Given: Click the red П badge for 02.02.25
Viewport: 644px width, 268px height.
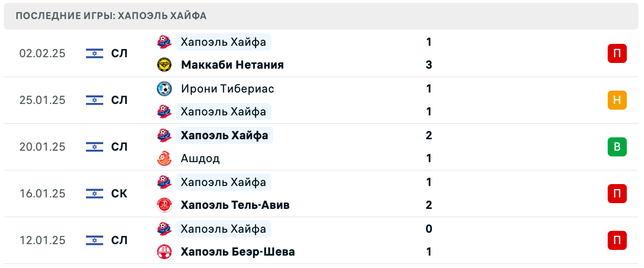Looking at the screenshot, I should (x=617, y=53).
